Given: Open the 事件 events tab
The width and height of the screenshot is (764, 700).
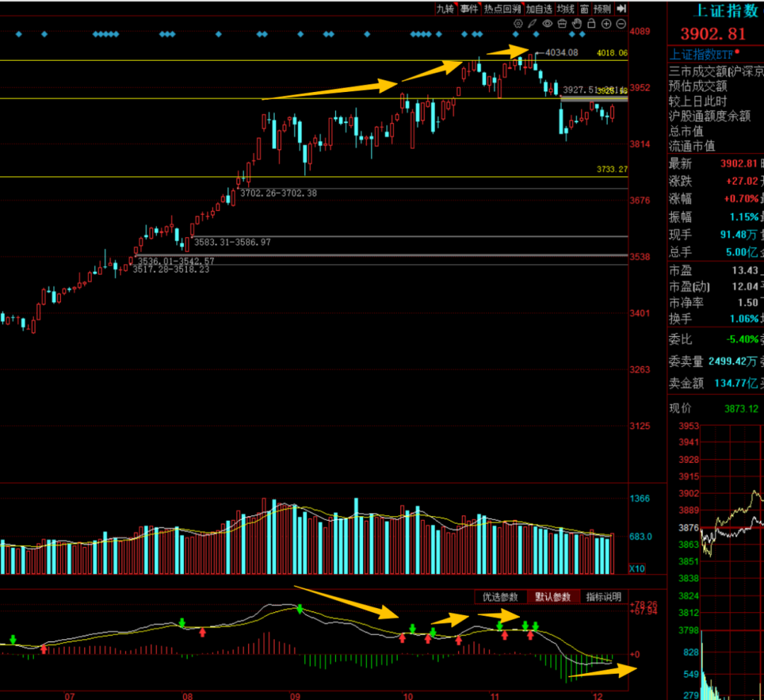Looking at the screenshot, I should pyautogui.click(x=468, y=8).
